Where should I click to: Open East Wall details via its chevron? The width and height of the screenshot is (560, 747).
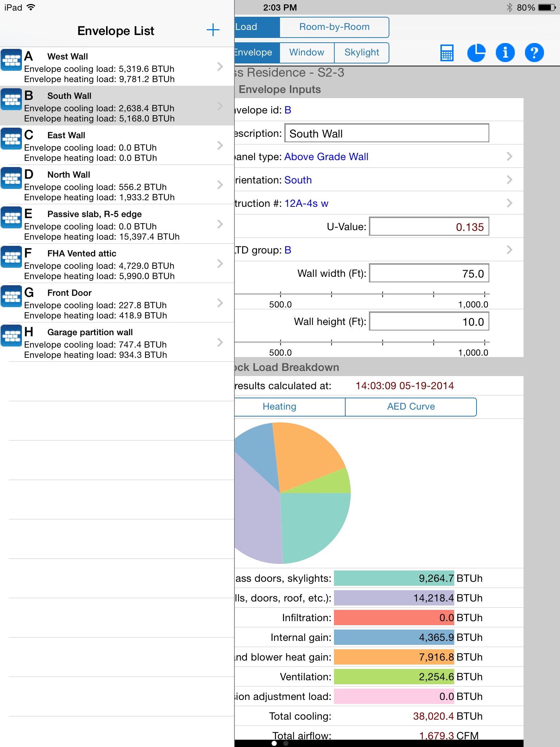pyautogui.click(x=220, y=145)
